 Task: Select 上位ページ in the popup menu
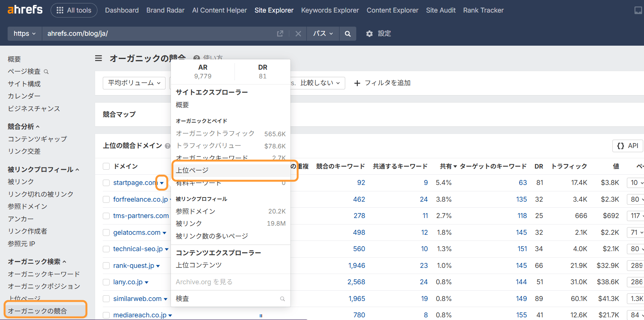231,170
